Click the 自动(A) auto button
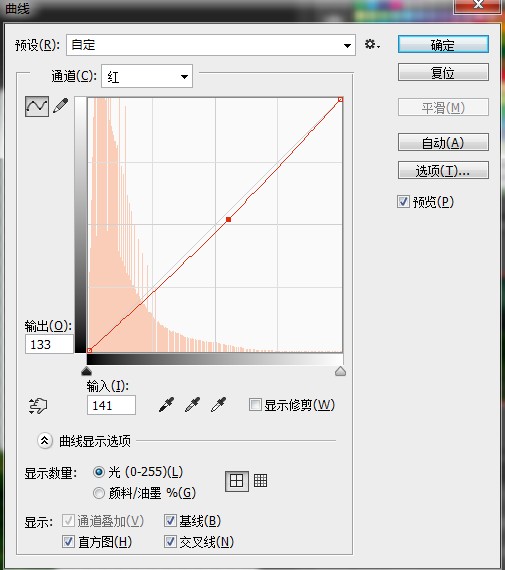 tap(443, 142)
